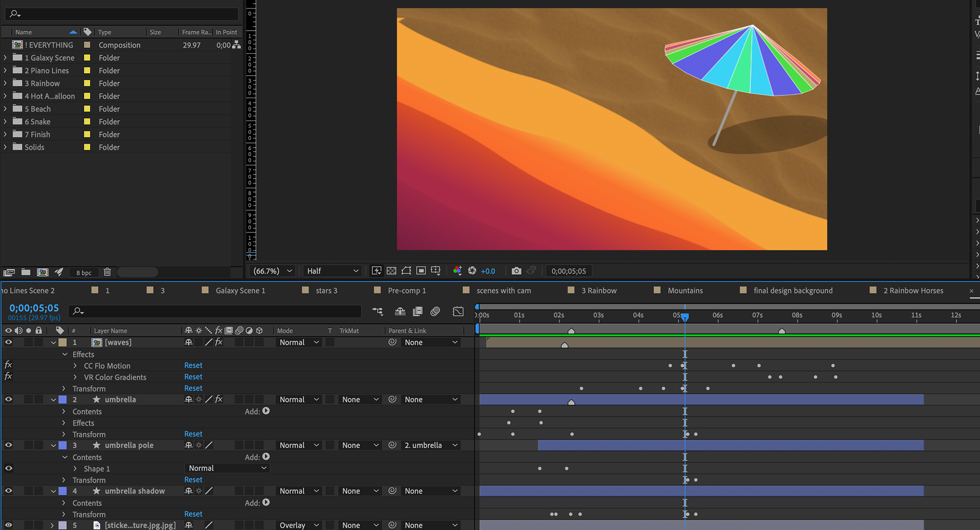
Task: Click the label tag column header
Action: click(x=60, y=330)
